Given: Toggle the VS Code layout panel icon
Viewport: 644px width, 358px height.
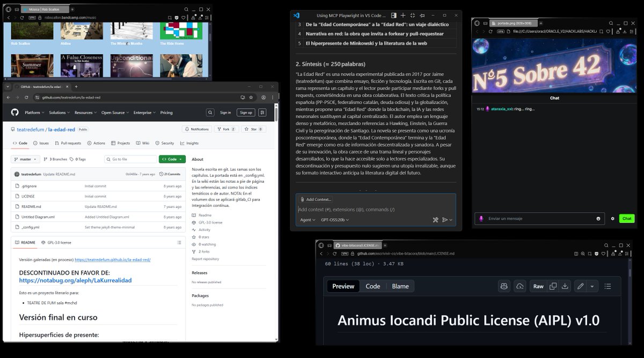Looking at the screenshot, I should [393, 16].
